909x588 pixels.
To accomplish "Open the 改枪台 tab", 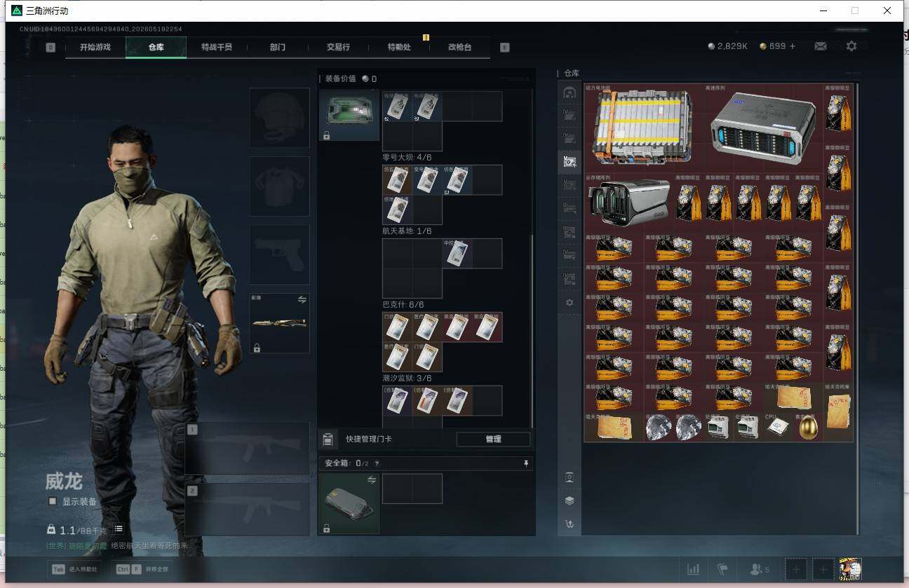I will click(x=460, y=47).
